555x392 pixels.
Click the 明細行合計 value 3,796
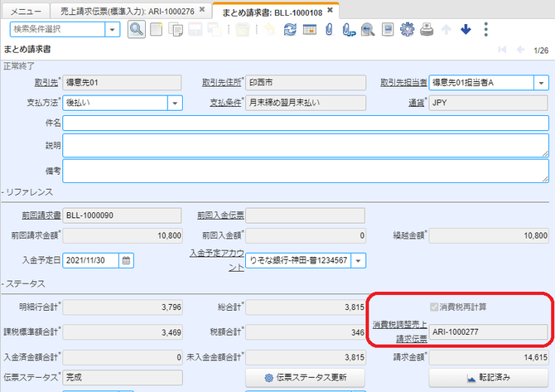coord(123,307)
